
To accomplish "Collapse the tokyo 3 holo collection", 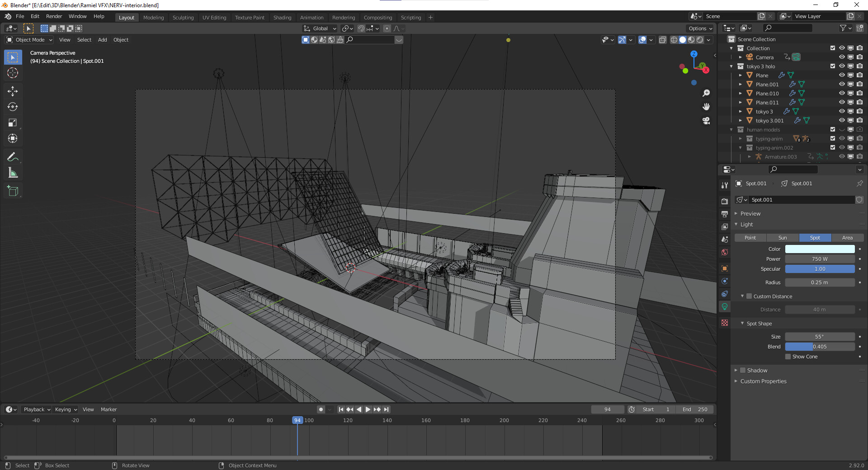I will 731,66.
